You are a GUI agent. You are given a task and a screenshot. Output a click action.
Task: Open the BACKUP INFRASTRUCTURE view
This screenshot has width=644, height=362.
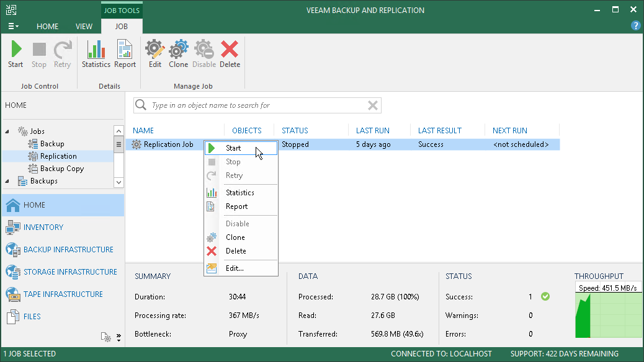tap(63, 250)
